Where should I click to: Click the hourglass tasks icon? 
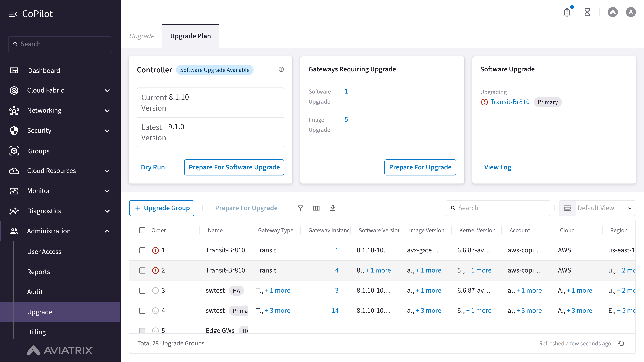[587, 12]
